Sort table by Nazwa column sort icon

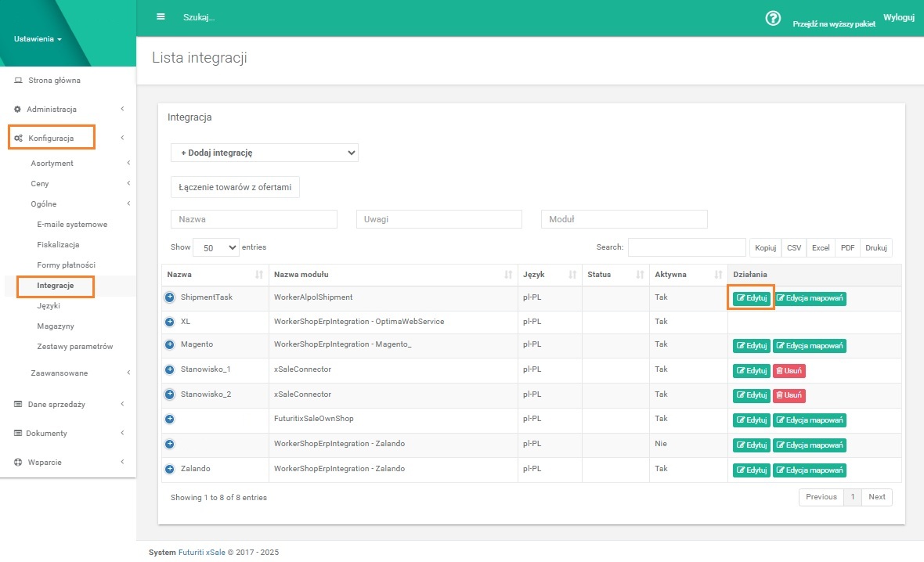[259, 275]
